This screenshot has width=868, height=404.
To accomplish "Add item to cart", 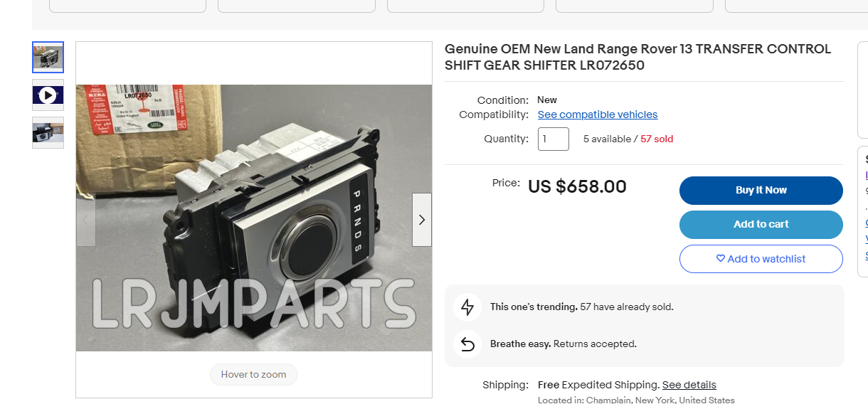I will point(761,224).
